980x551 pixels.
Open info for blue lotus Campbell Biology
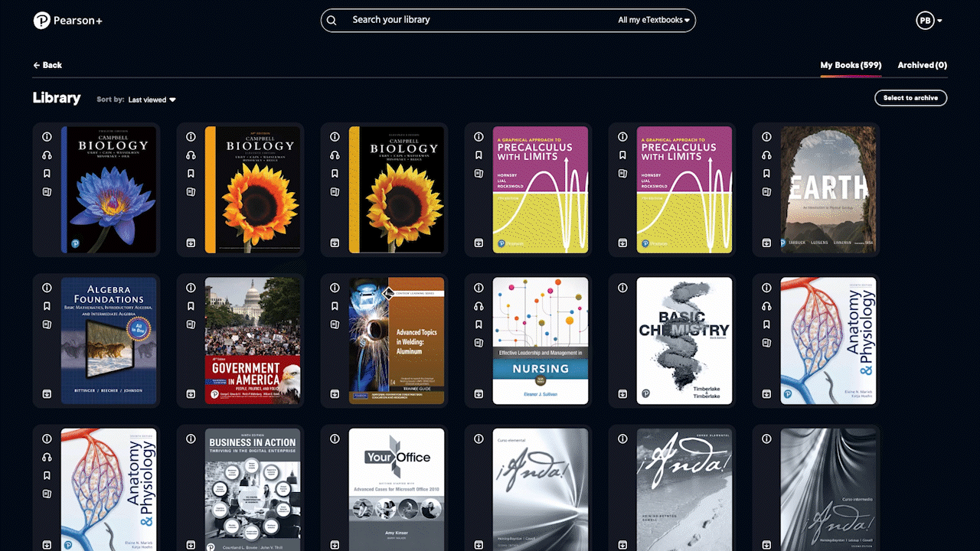coord(47,137)
